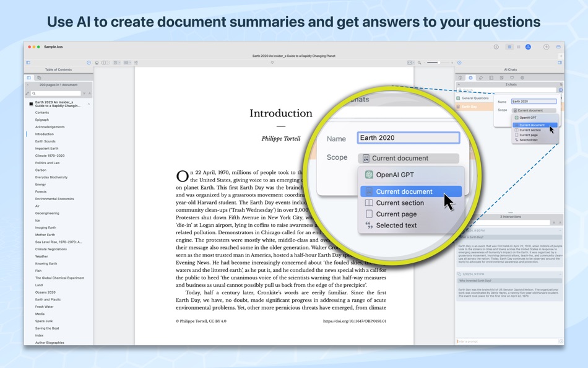Select the book Table of Contents tab
Viewport: 588px width, 368px height.
(x=29, y=77)
